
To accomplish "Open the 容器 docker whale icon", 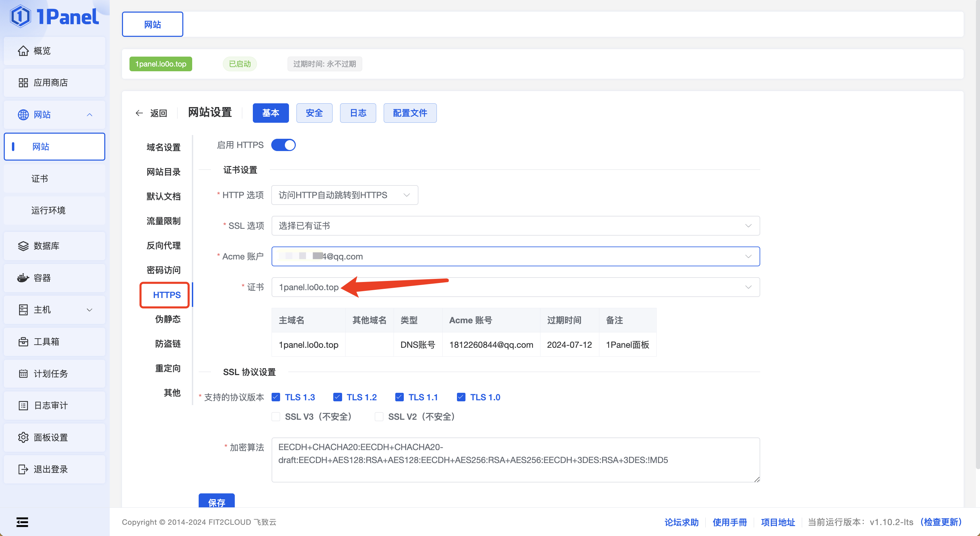I will pos(23,278).
